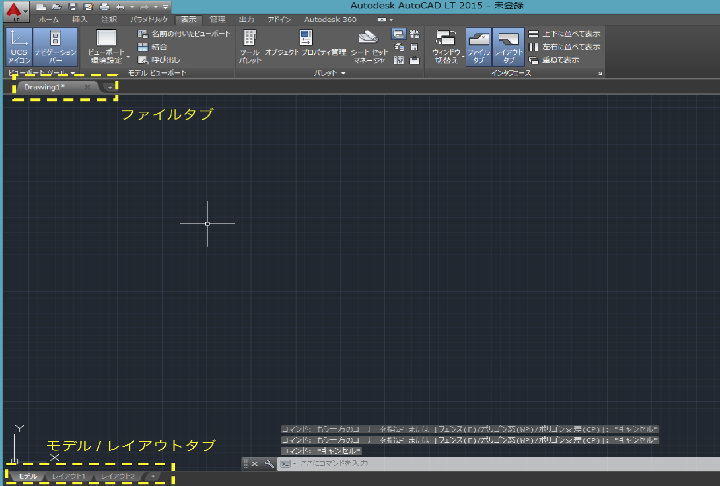Switch to the 注釈 ribbon tab
The height and width of the screenshot is (486, 720).
(109, 19)
